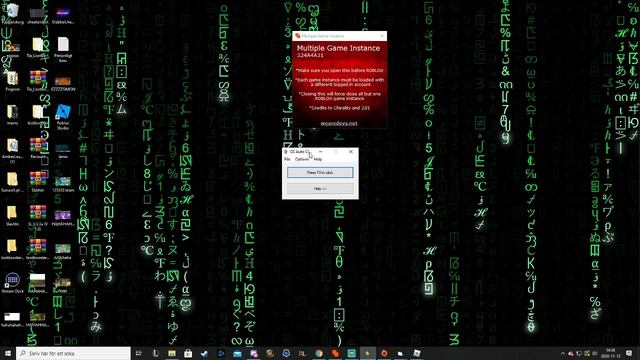
Task: Open the Roblox Studio desktop shortcut
Action: (63, 116)
